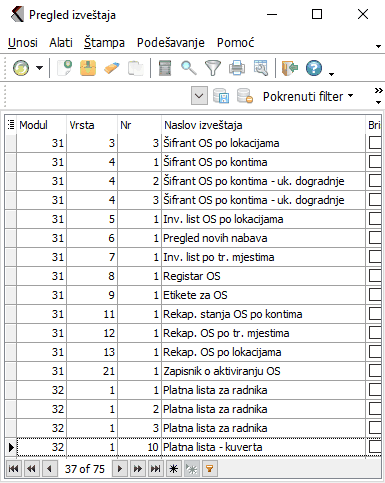Open the Podešavanje menu
The width and height of the screenshot is (385, 483).
tap(171, 43)
